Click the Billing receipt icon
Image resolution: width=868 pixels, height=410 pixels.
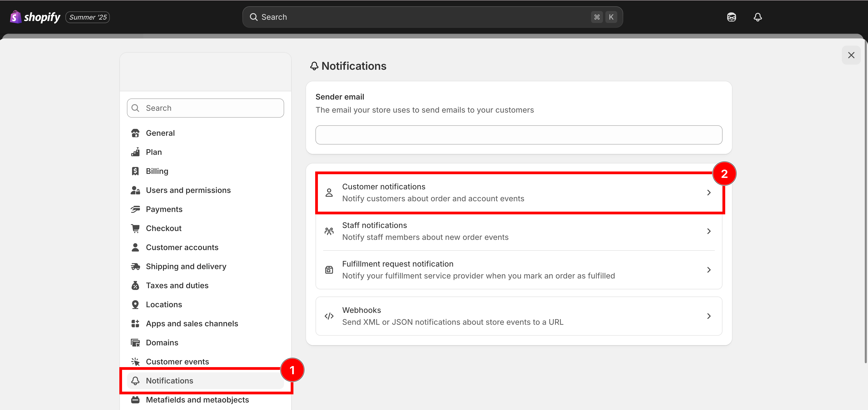coord(135,171)
